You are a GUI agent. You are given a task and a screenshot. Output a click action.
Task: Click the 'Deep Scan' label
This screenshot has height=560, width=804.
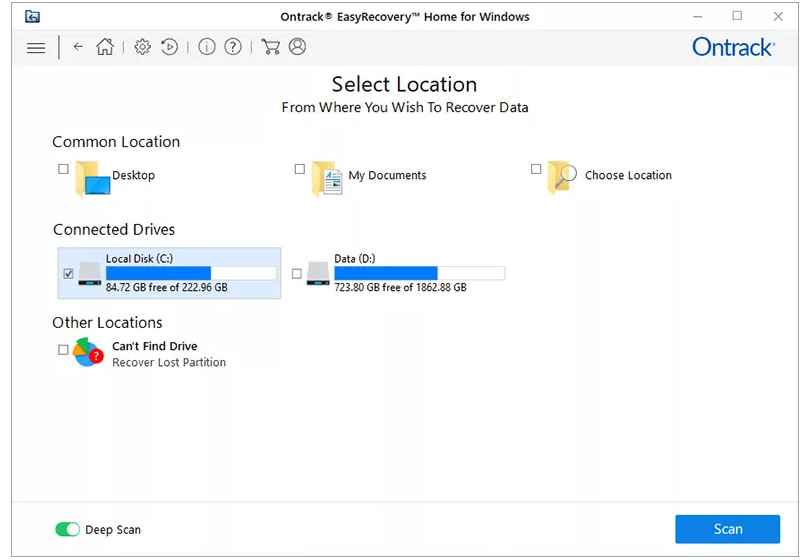(x=113, y=530)
